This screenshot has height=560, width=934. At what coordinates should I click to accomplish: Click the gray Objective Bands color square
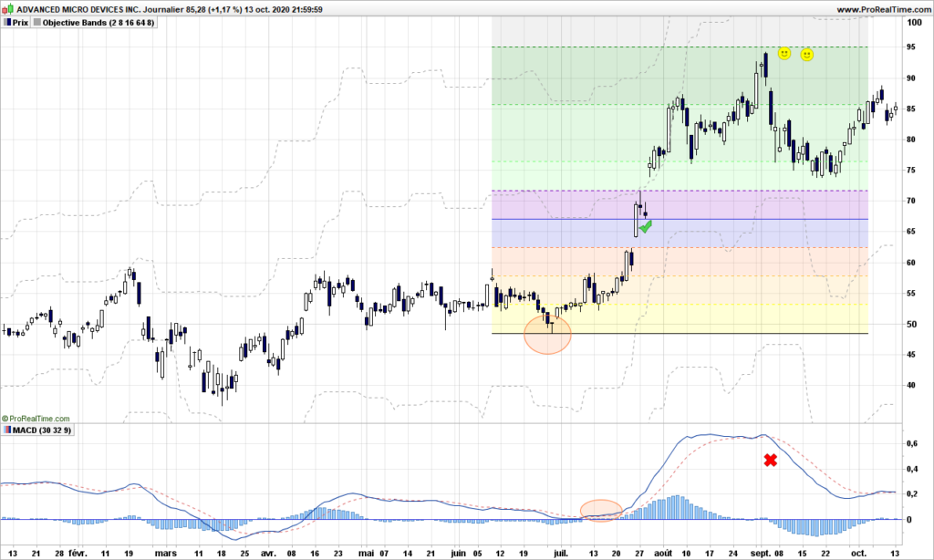[37, 23]
